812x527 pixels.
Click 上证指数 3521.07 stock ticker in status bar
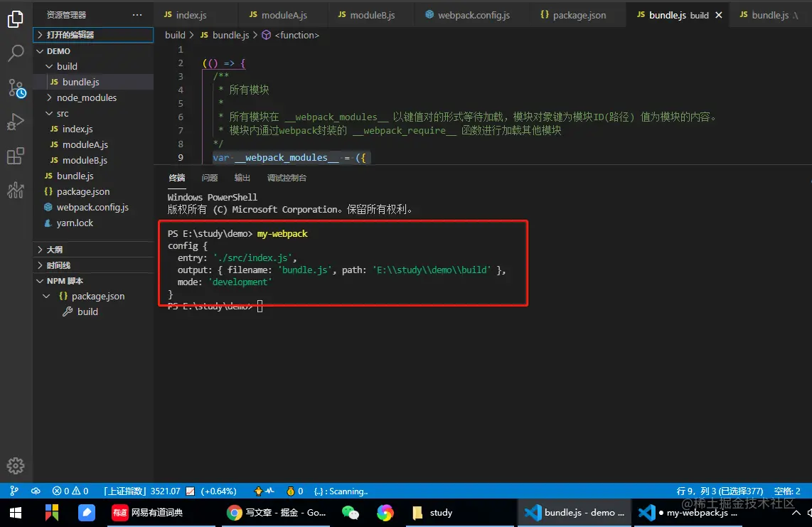click(141, 491)
